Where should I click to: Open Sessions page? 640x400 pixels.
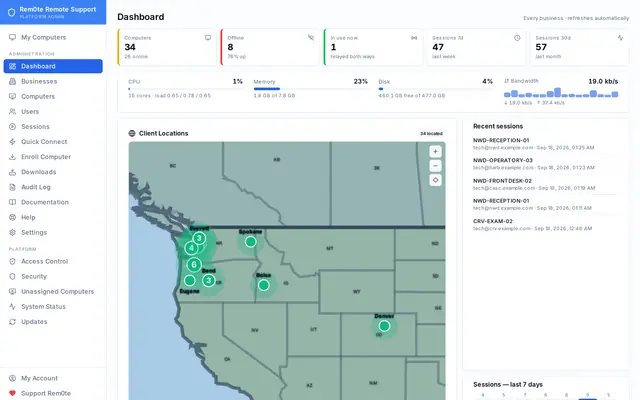[53, 127]
